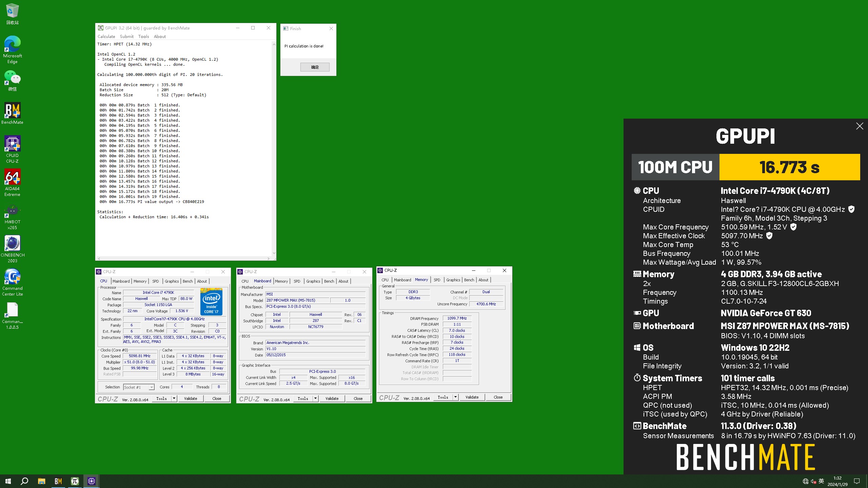
Task: Click the Core Speed value 5098.81 MHz
Action: coord(140,356)
